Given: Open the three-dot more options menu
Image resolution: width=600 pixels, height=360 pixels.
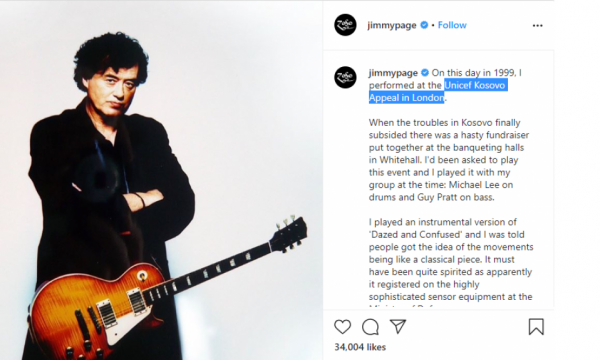Looking at the screenshot, I should pos(538,25).
